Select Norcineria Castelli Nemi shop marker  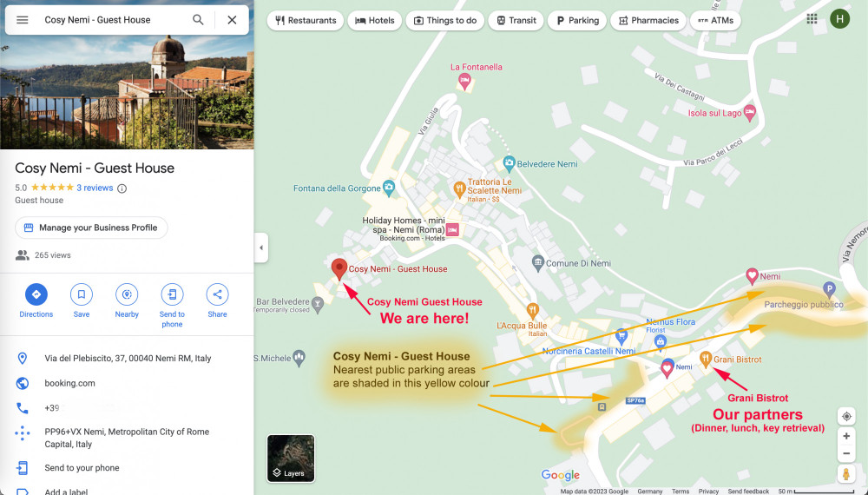621,336
